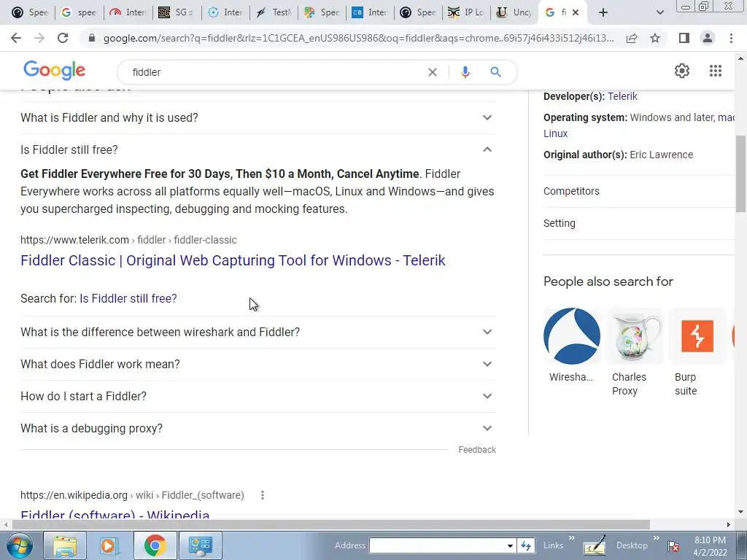This screenshot has width=747, height=560.
Task: Switch to the SG tab
Action: 177,12
